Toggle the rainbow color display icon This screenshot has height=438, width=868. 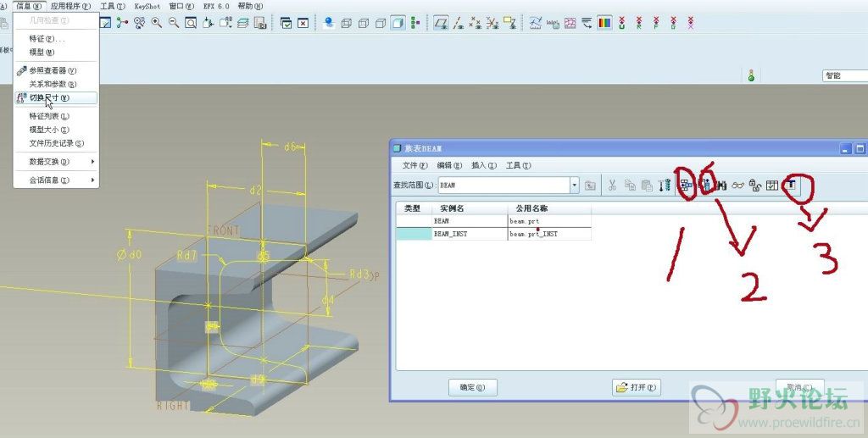pyautogui.click(x=604, y=23)
